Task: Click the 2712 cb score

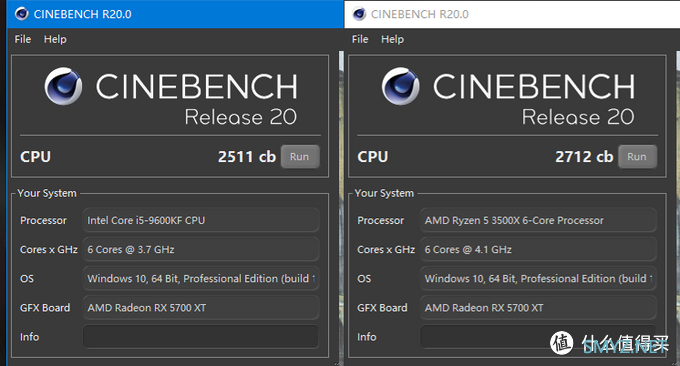Action: click(x=584, y=157)
